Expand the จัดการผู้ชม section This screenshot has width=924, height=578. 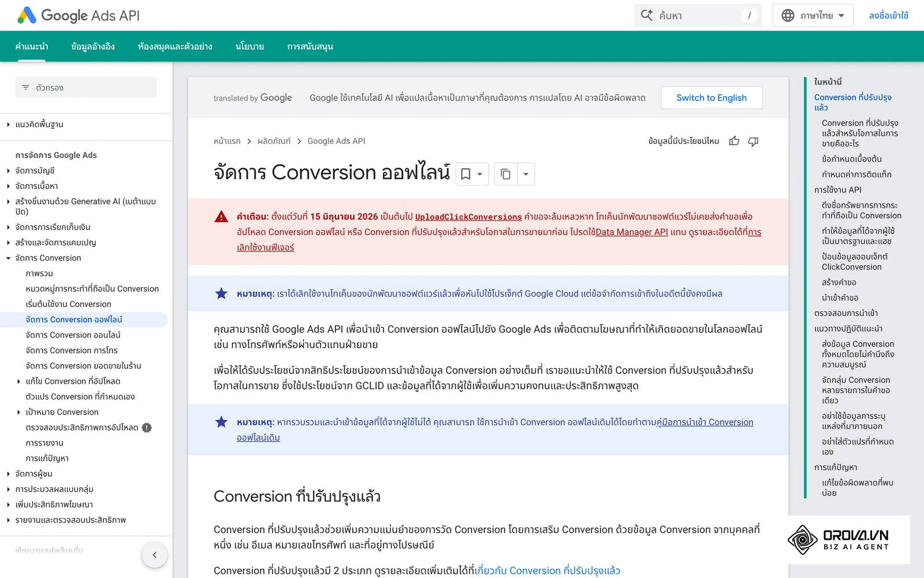[x=8, y=474]
